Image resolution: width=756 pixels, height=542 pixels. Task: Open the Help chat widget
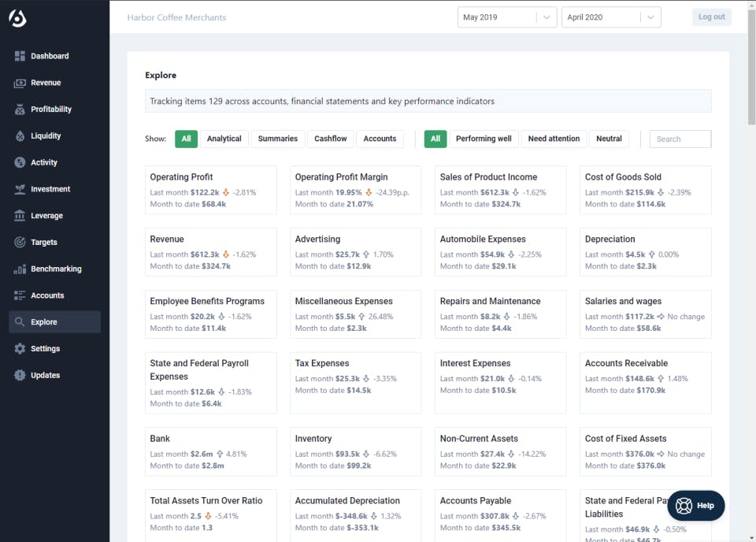coord(695,506)
